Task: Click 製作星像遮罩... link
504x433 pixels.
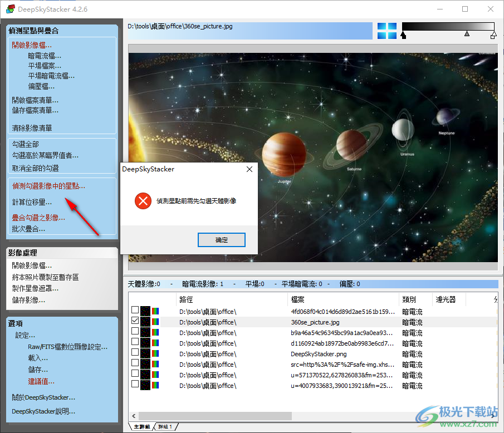Action: point(35,288)
